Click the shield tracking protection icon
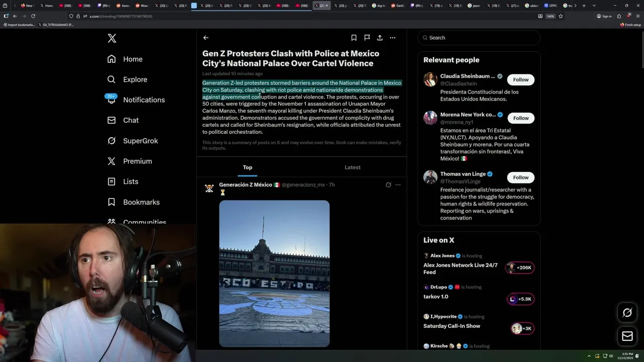The height and width of the screenshot is (362, 644). pos(71,16)
